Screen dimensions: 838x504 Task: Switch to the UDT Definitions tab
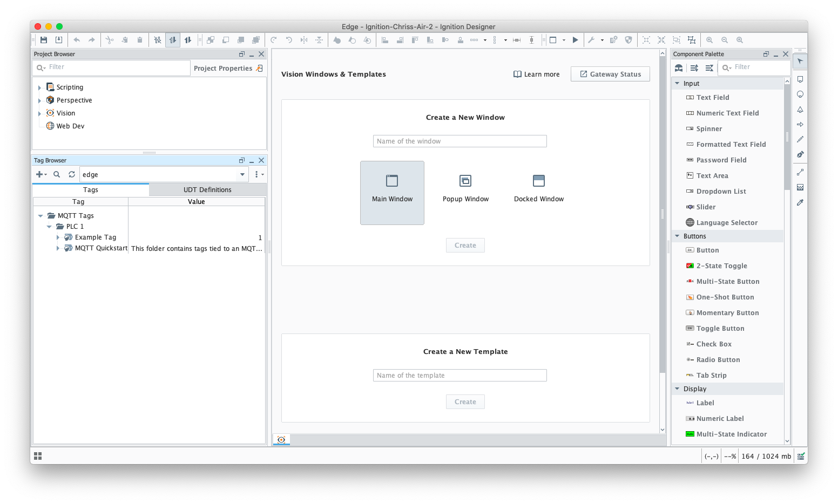click(207, 190)
